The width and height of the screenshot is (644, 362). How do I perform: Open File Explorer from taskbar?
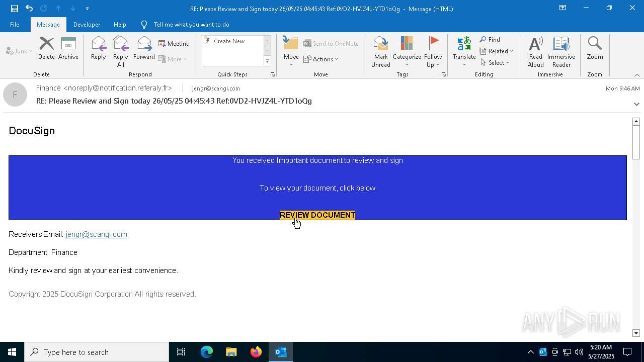(x=231, y=352)
